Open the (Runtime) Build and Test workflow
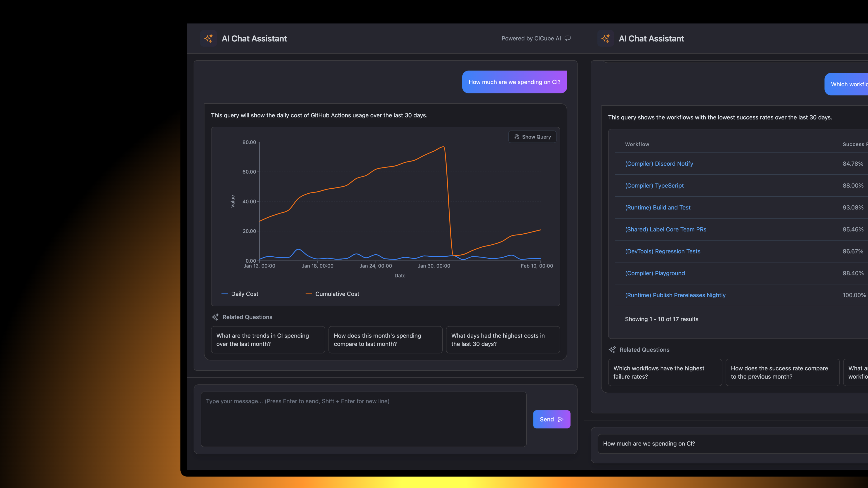Screen dimensions: 868x488 pos(657,207)
